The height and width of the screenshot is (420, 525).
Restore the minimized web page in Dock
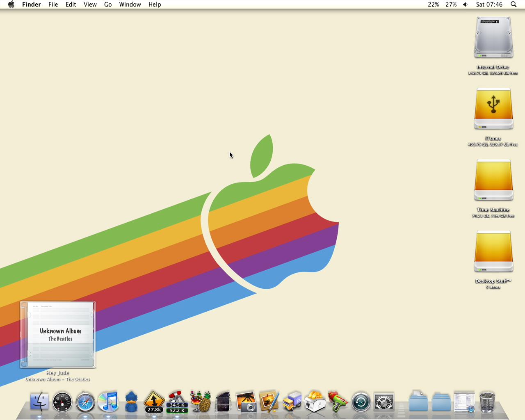pos(464,402)
